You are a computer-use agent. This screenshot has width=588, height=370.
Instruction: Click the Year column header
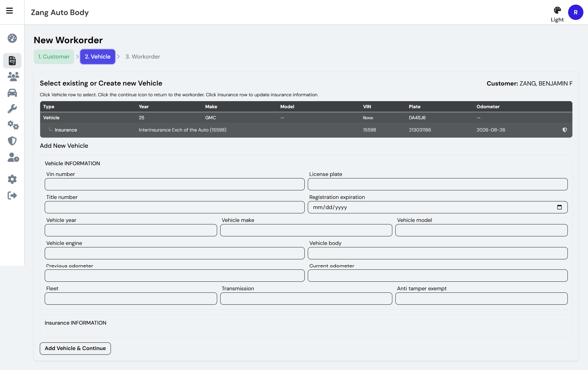point(144,107)
